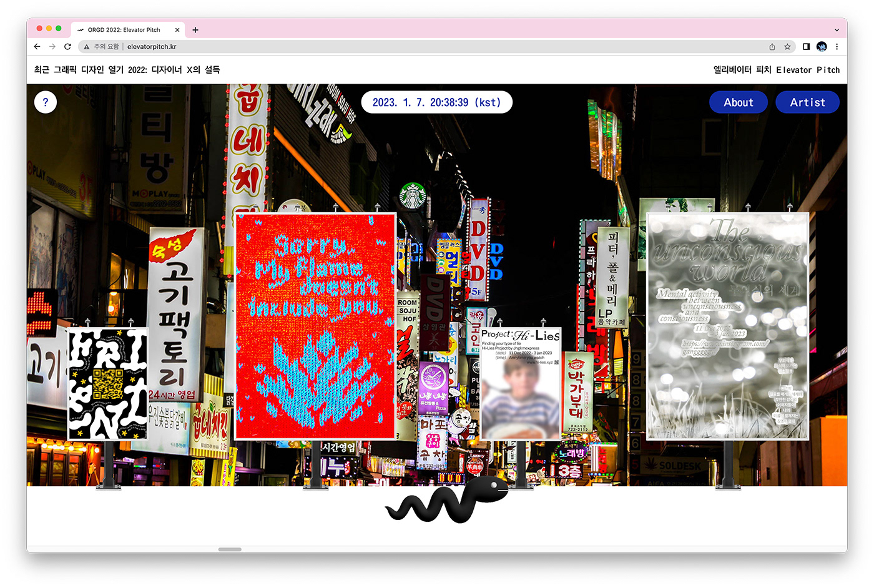
Task: Toggle the browser side panel icon
Action: [806, 47]
